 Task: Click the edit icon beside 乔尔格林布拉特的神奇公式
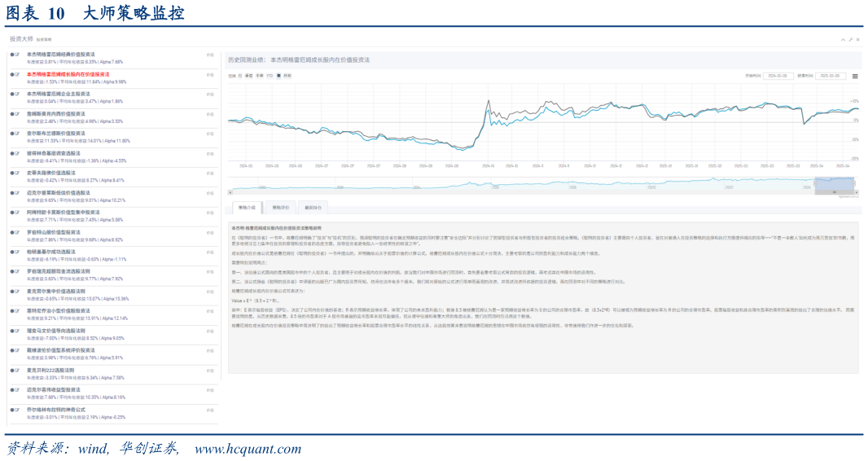point(16,410)
